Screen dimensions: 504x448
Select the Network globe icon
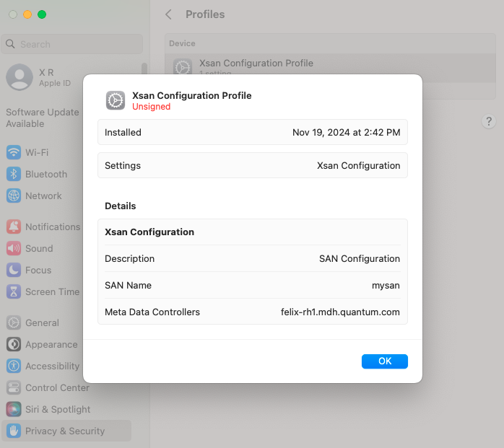point(14,196)
